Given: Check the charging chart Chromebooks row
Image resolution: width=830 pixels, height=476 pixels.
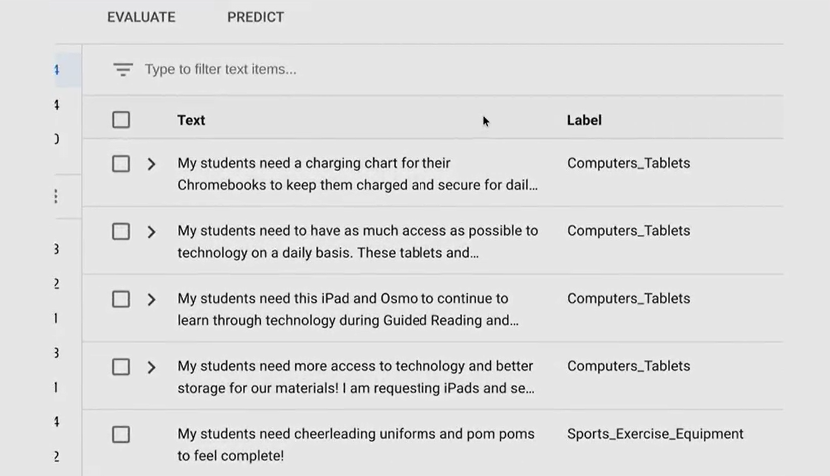Looking at the screenshot, I should pos(121,163).
